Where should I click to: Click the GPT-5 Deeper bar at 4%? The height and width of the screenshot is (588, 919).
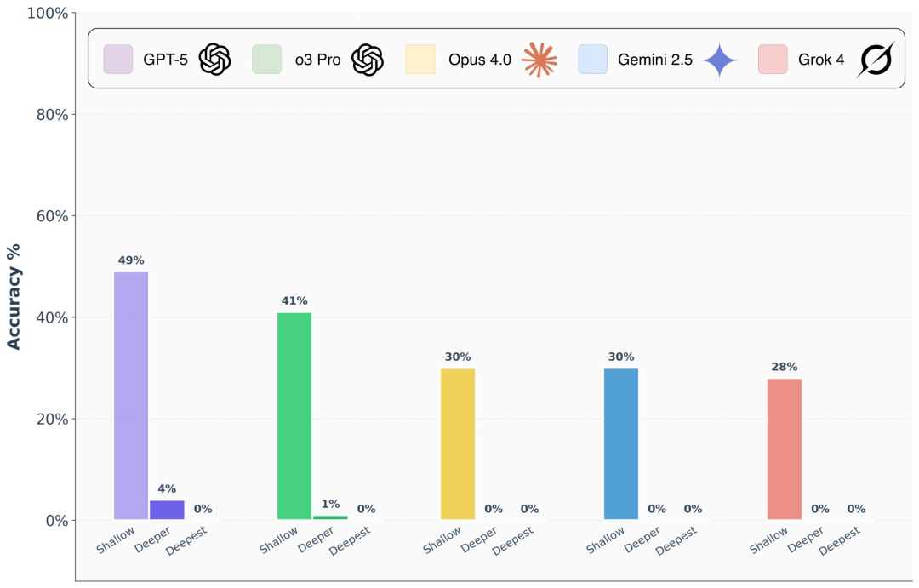coord(167,510)
